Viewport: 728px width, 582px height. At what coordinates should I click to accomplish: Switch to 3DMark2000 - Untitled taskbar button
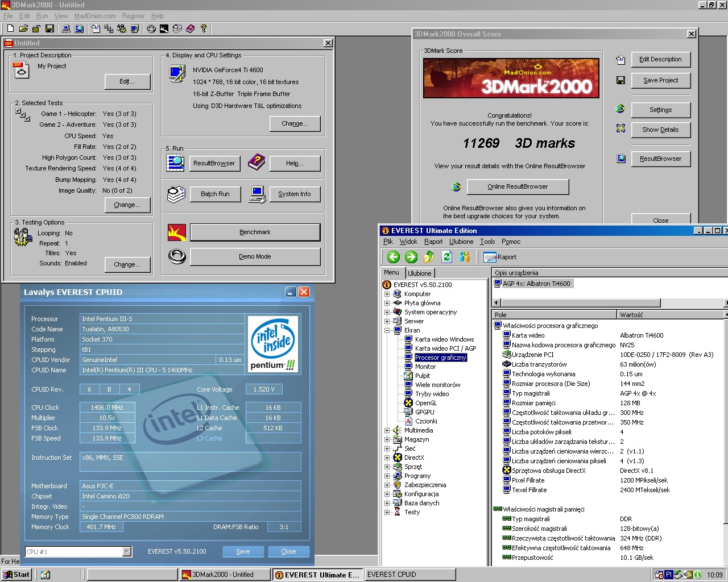click(x=225, y=575)
